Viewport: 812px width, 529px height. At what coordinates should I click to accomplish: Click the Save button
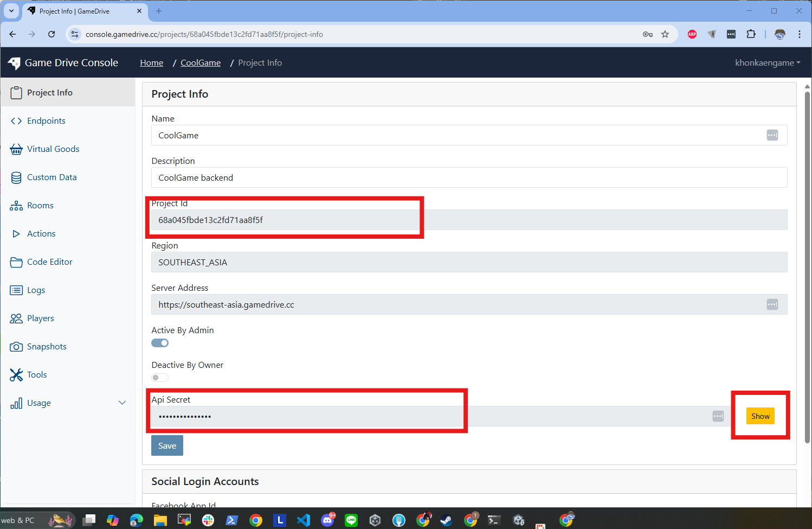167,445
